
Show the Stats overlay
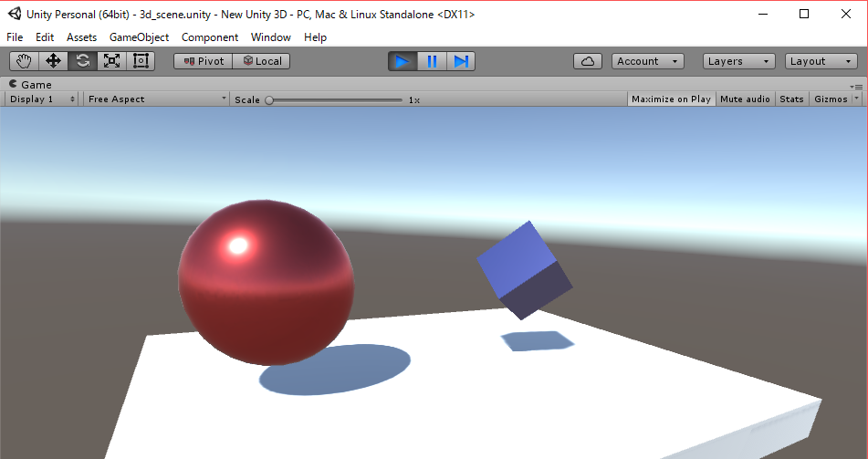click(x=791, y=99)
